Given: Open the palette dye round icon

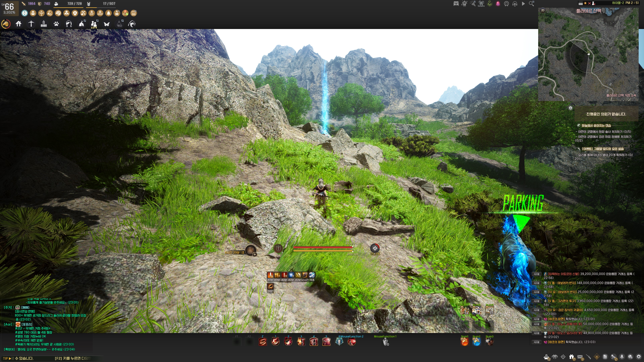Looking at the screenshot, I should point(58,13).
